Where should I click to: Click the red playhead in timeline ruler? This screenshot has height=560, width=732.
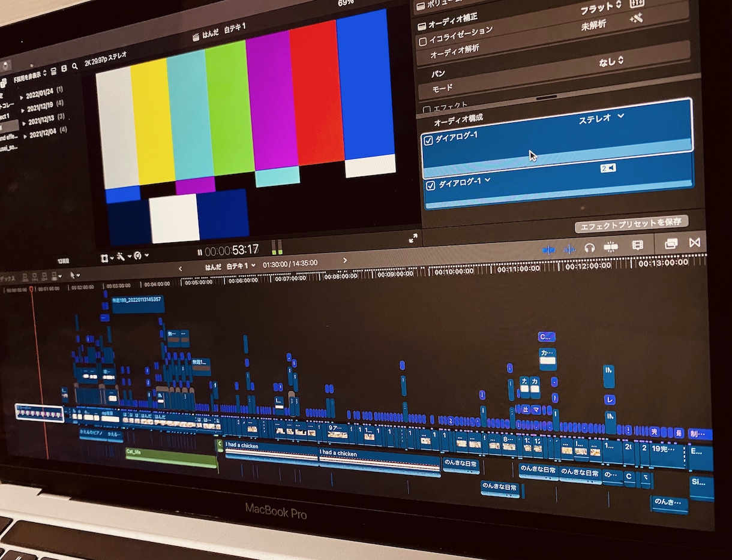tap(31, 290)
